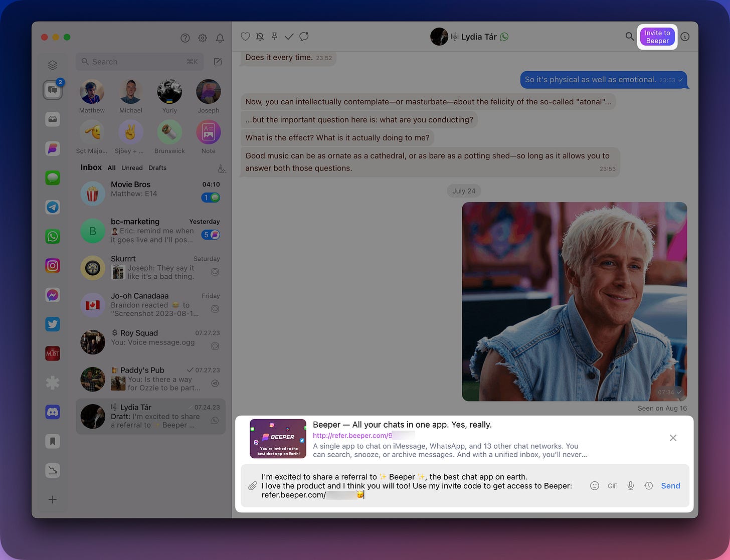Open the Roy Squad chat
The width and height of the screenshot is (730, 560).
[x=151, y=341]
